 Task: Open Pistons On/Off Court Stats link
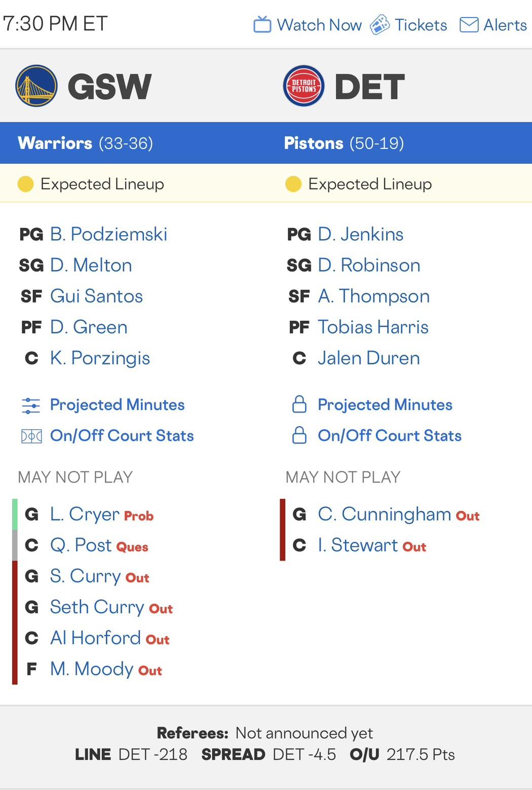tap(389, 436)
